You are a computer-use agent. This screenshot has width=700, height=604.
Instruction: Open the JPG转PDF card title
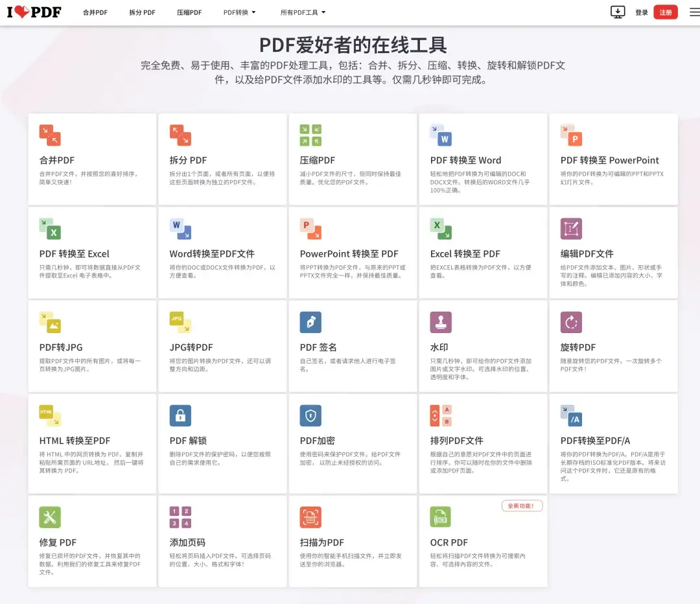pyautogui.click(x=191, y=347)
